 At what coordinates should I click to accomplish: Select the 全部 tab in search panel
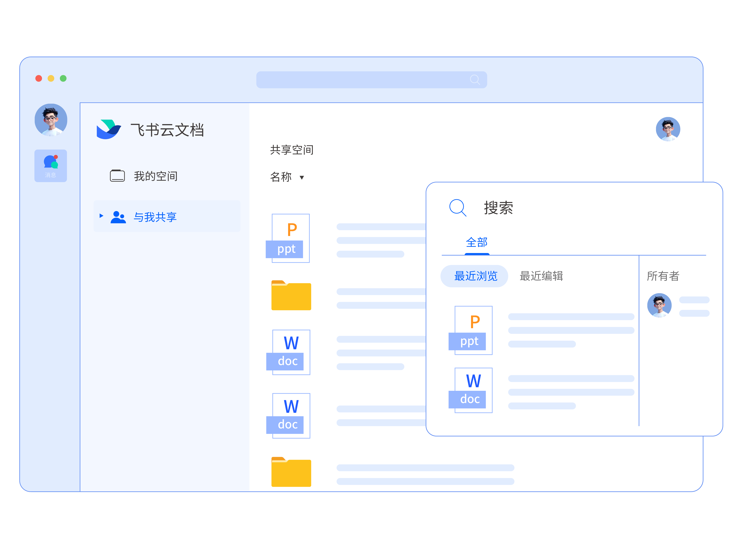point(476,242)
